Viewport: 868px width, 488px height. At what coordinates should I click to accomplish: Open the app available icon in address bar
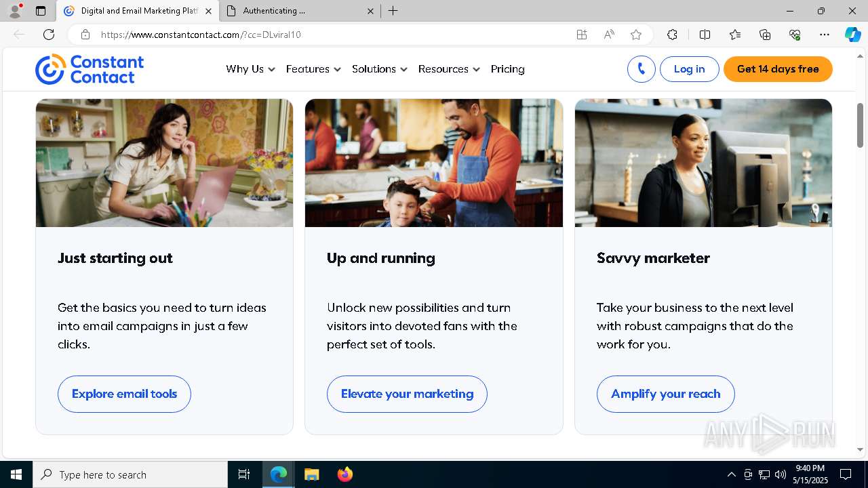click(582, 35)
